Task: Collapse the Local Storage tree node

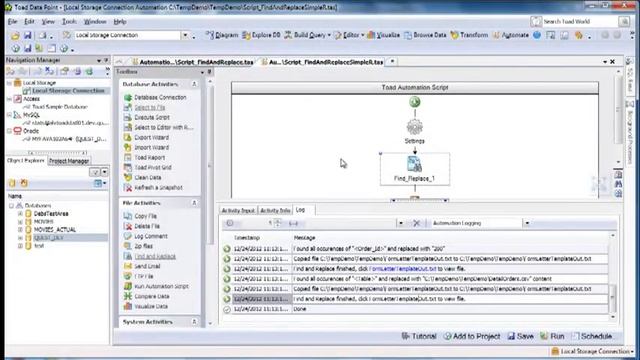Action: point(9,83)
